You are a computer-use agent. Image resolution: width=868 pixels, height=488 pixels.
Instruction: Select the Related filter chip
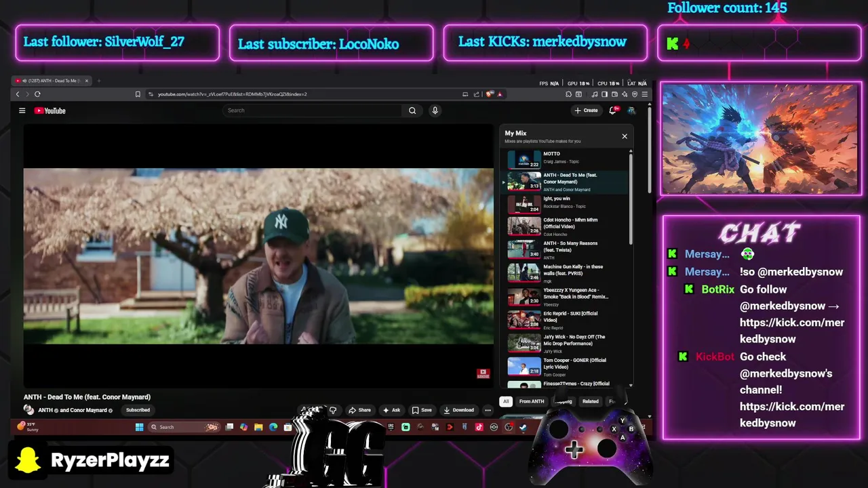[x=591, y=401]
